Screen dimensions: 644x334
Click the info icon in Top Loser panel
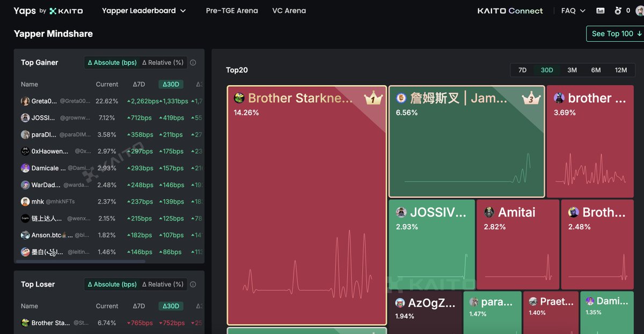pyautogui.click(x=193, y=285)
